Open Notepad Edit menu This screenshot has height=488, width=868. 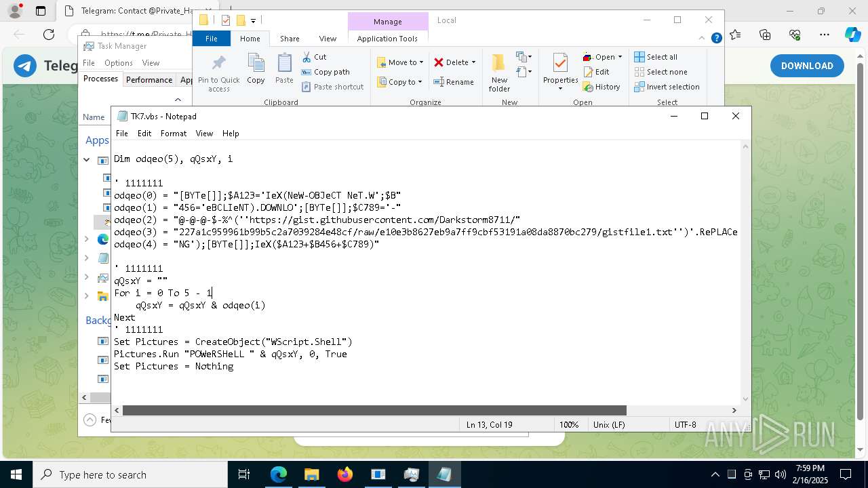click(x=144, y=134)
